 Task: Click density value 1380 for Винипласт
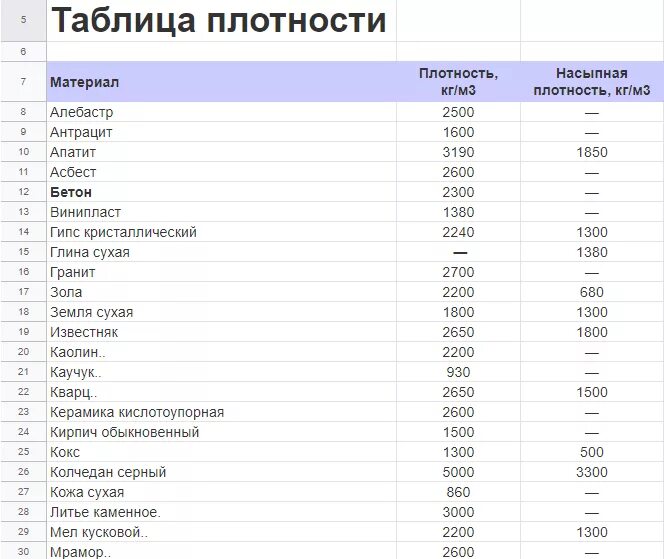point(458,212)
